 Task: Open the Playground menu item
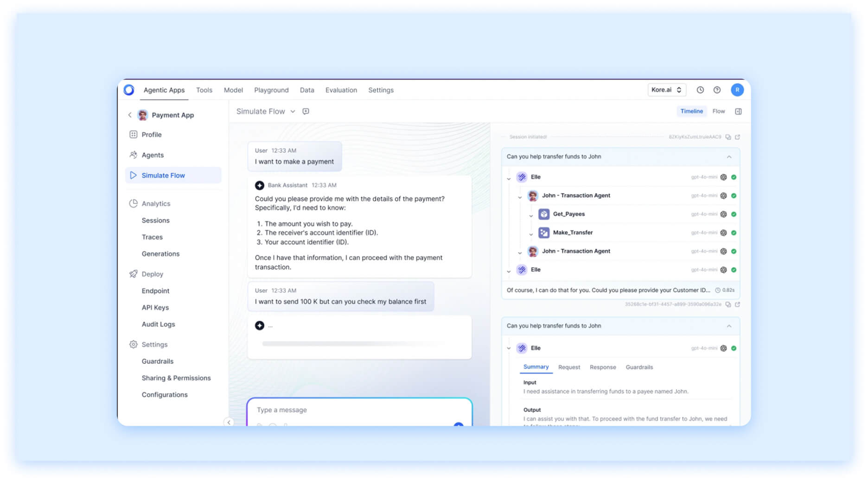pos(271,89)
